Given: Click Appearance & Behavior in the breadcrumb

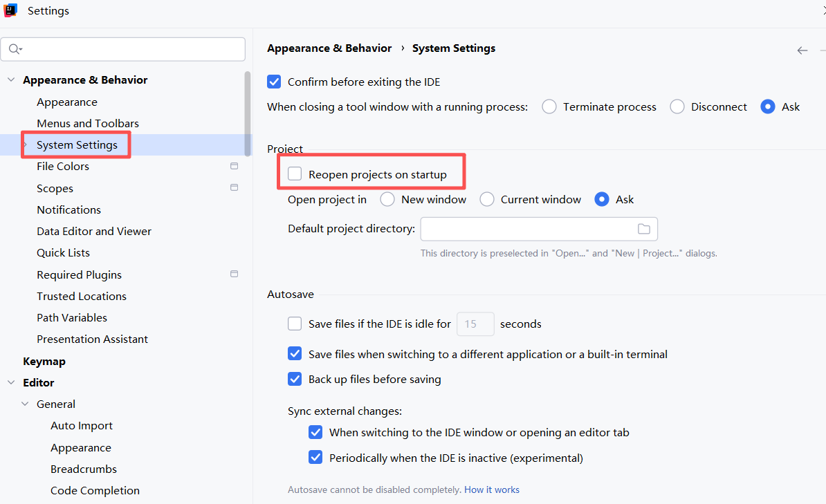Looking at the screenshot, I should coord(329,48).
